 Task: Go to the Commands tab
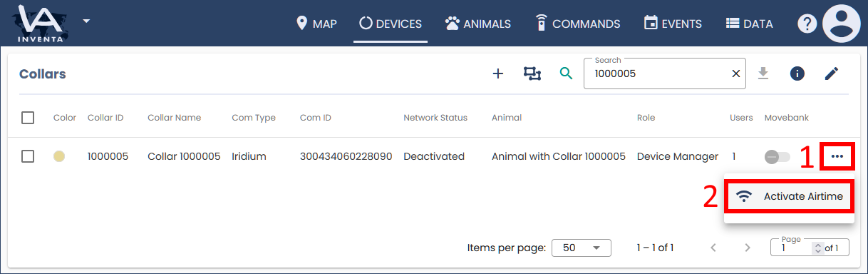point(578,24)
